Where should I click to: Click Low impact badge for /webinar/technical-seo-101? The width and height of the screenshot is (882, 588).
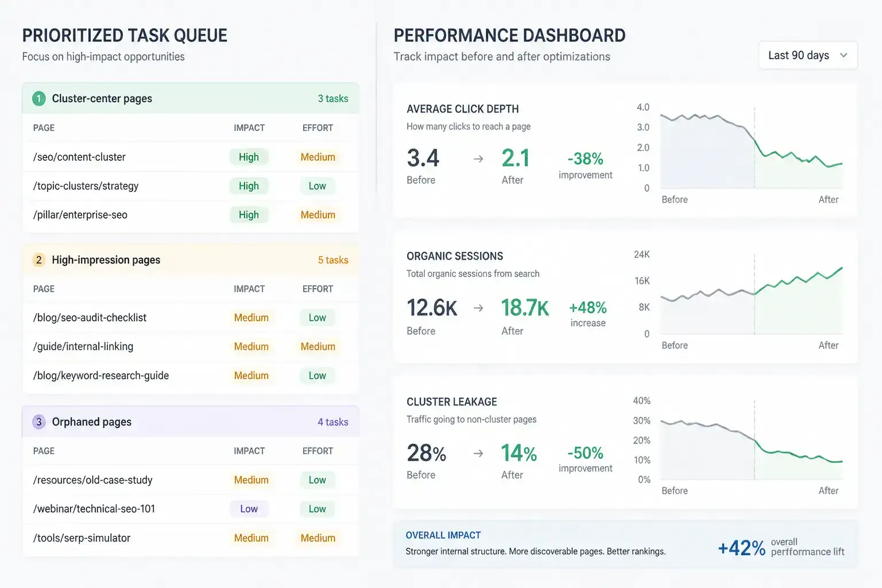(x=249, y=509)
